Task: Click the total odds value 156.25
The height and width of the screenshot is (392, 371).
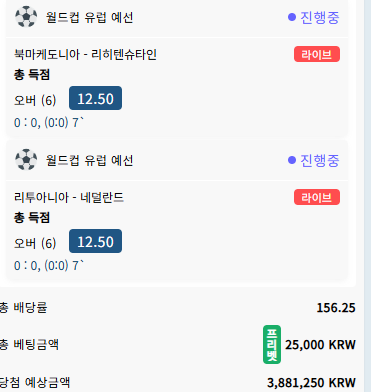Action: (336, 308)
